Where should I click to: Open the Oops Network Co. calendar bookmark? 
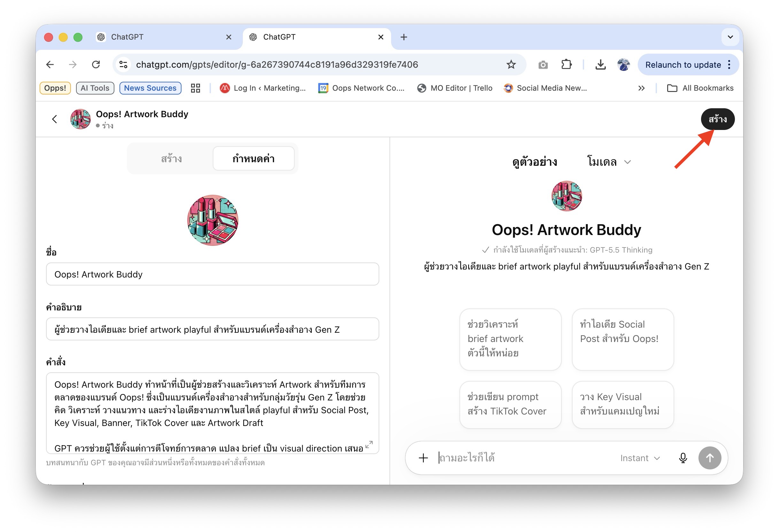coord(361,88)
